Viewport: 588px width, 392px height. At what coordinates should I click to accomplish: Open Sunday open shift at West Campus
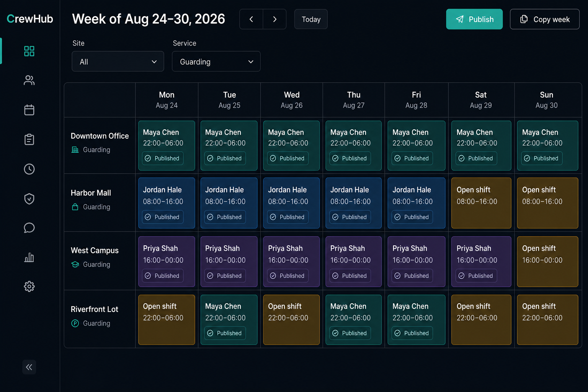point(547,261)
